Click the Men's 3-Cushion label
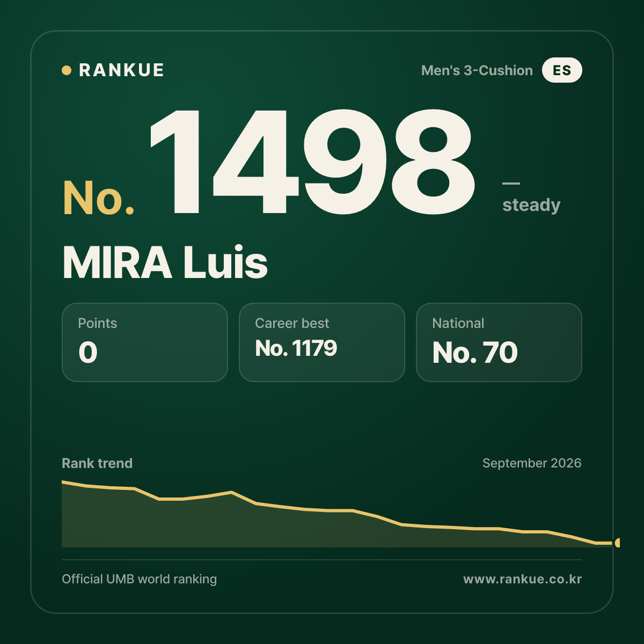This screenshot has width=644, height=644. (477, 70)
